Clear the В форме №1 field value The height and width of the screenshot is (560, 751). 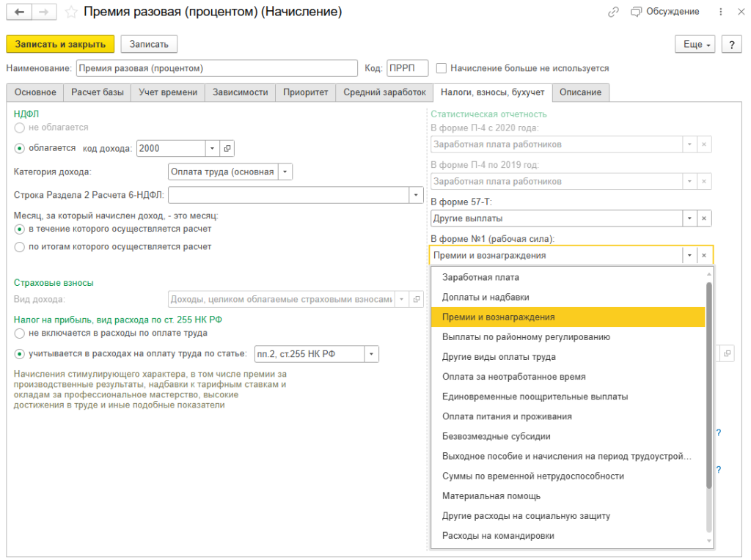[x=703, y=256]
